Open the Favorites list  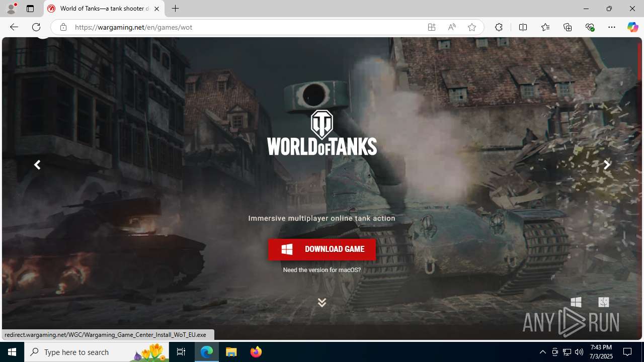(545, 27)
